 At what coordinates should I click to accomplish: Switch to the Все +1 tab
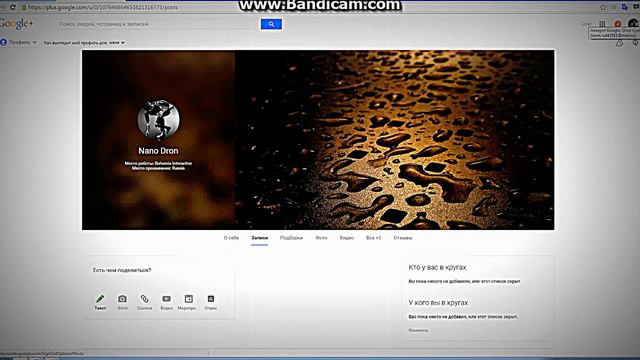pyautogui.click(x=373, y=238)
